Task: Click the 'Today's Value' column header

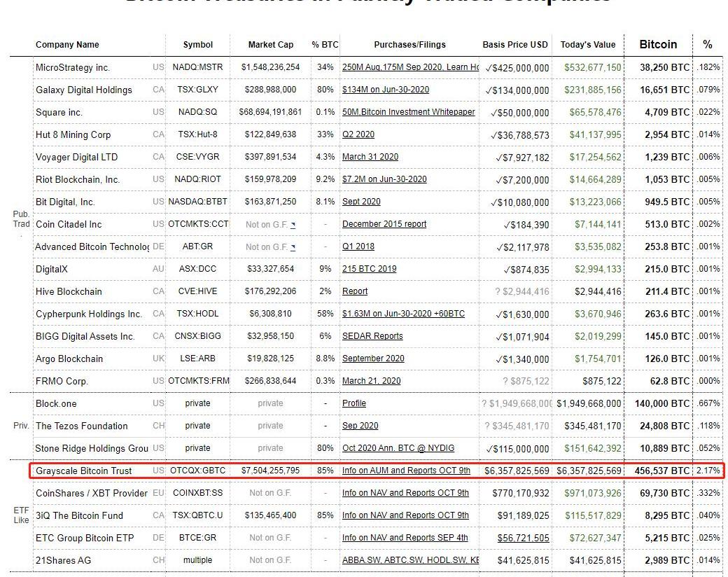Action: point(587,45)
